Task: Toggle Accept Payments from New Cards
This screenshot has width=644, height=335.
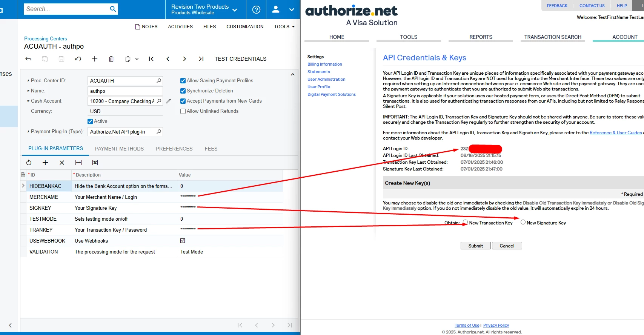Action: 183,101
